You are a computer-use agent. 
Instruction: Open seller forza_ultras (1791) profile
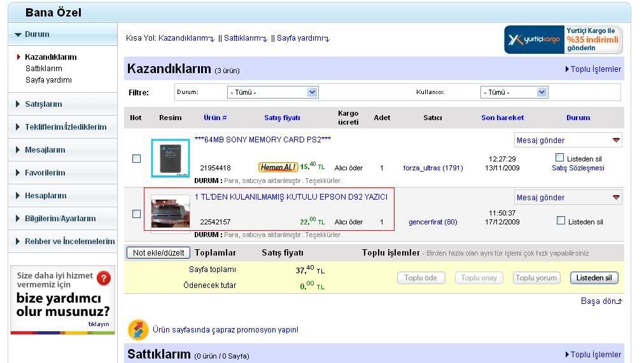tap(433, 168)
